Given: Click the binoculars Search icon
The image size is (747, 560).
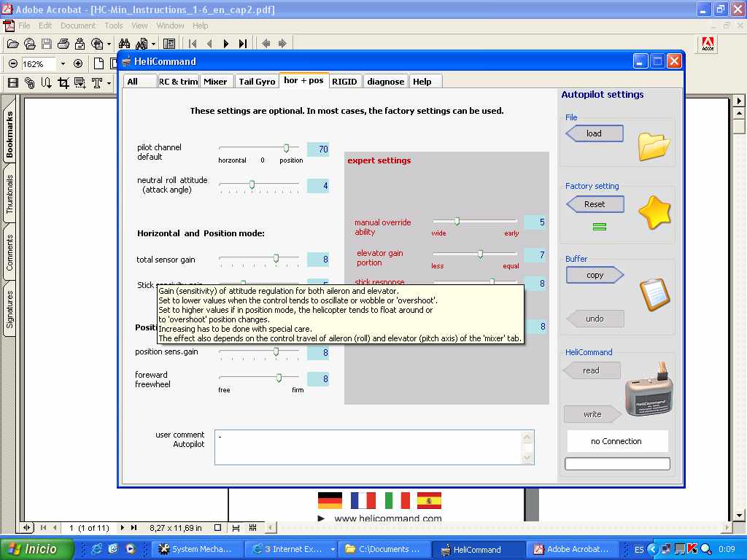Looking at the screenshot, I should [x=124, y=44].
